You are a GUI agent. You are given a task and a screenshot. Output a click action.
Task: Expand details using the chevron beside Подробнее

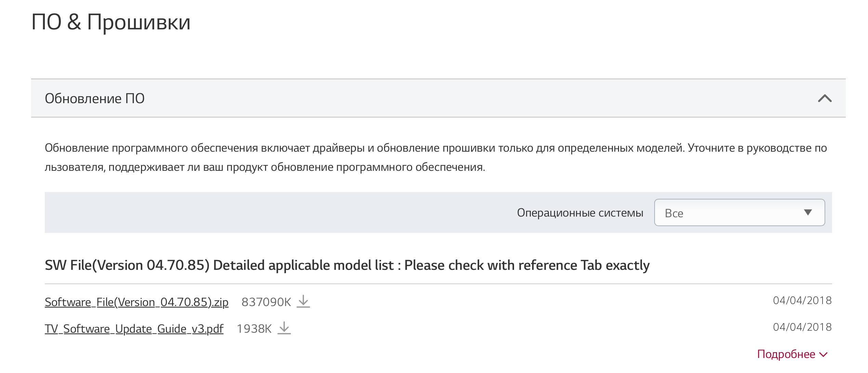point(824,355)
